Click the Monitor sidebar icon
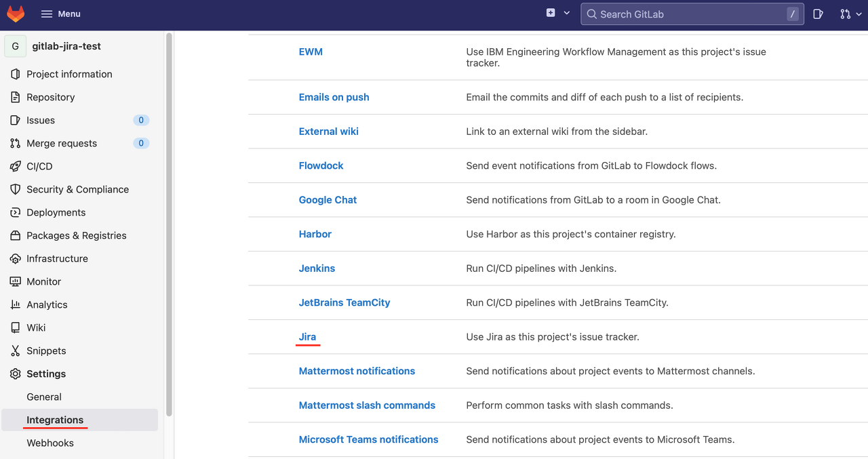The width and height of the screenshot is (868, 459). 16,281
